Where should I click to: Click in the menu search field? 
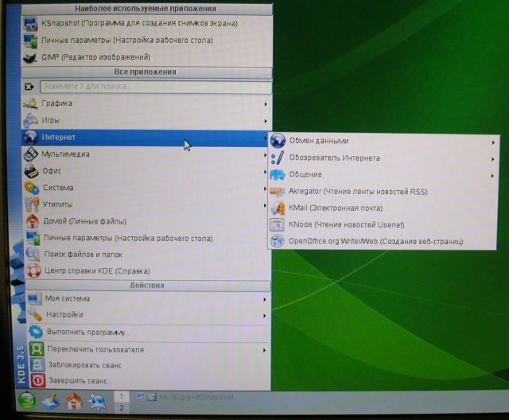pos(156,87)
